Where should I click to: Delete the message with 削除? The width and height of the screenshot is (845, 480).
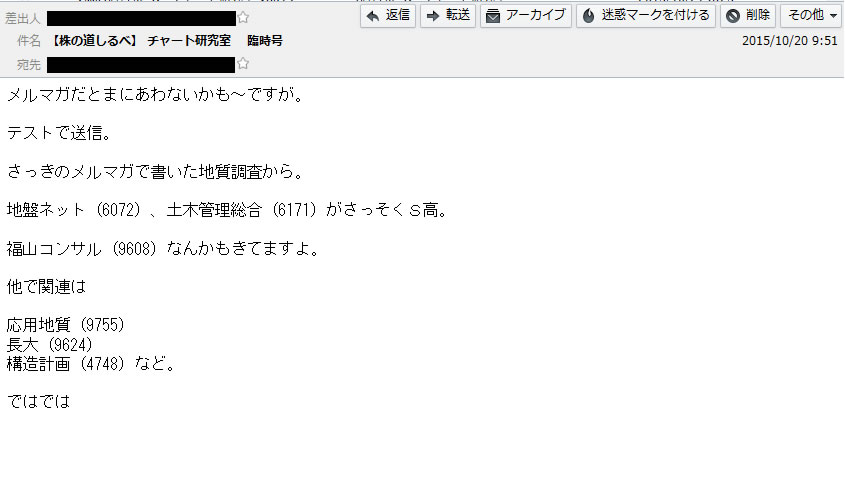pos(747,16)
